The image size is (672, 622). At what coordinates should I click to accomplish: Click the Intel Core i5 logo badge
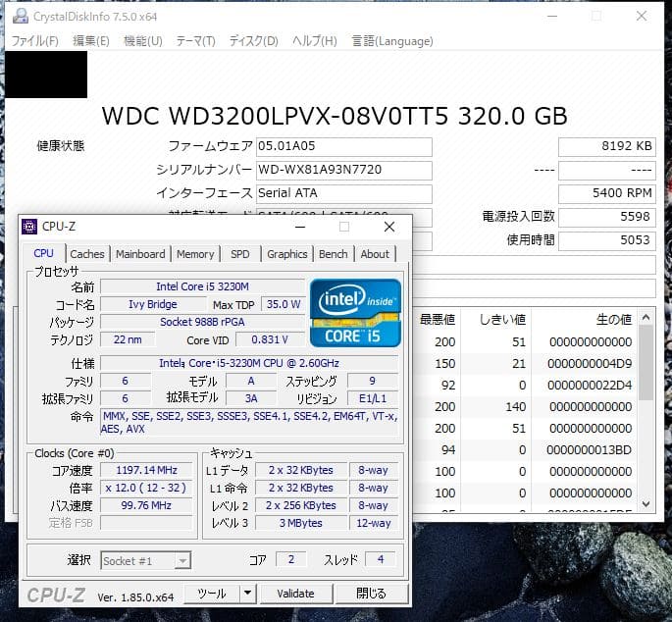355,313
